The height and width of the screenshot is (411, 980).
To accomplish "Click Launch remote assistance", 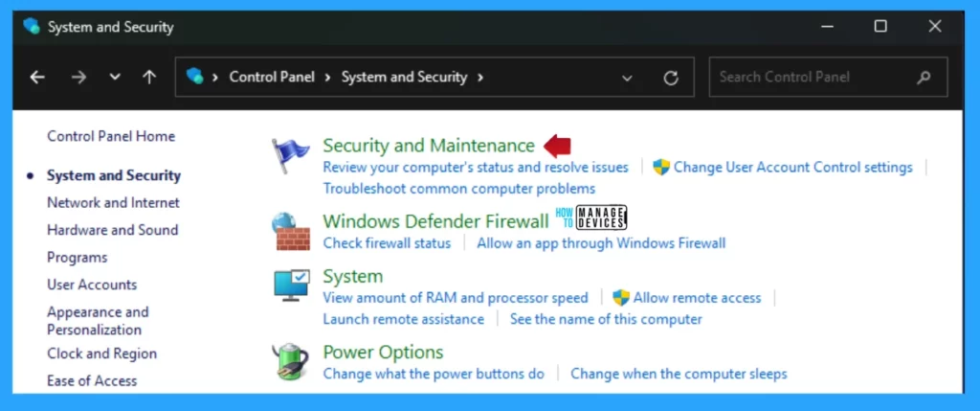I will (403, 319).
